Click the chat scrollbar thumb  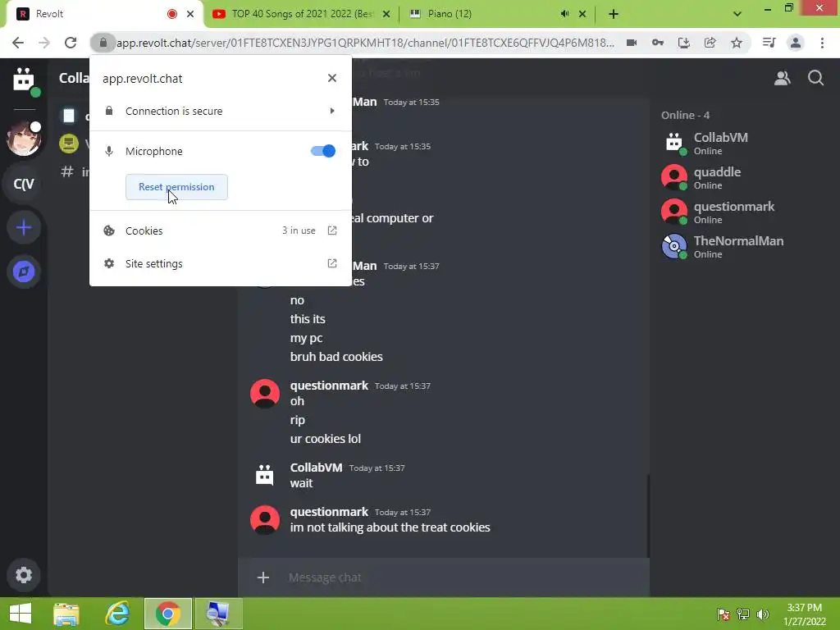tap(648, 515)
